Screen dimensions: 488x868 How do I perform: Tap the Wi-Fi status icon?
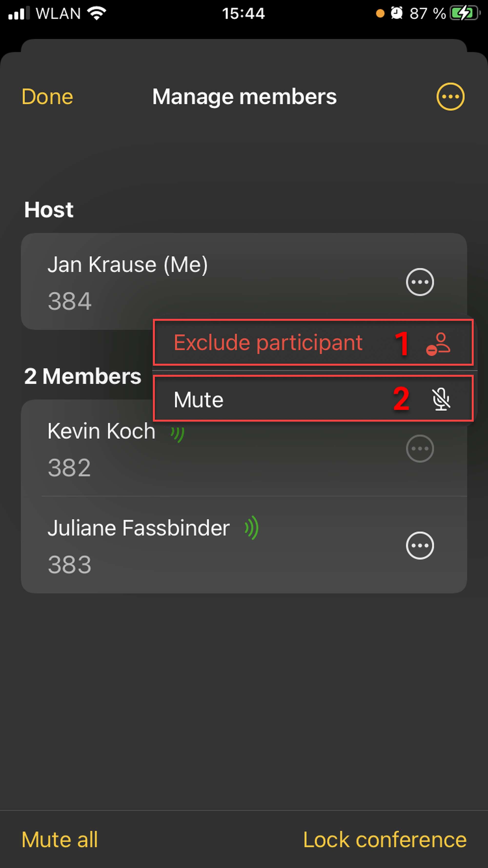click(x=97, y=13)
